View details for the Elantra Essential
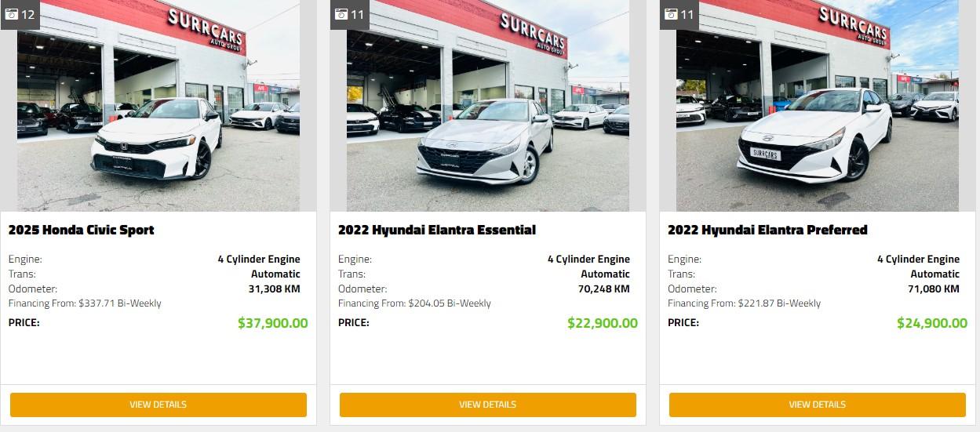Viewport: 980px width, 432px height. 488,405
